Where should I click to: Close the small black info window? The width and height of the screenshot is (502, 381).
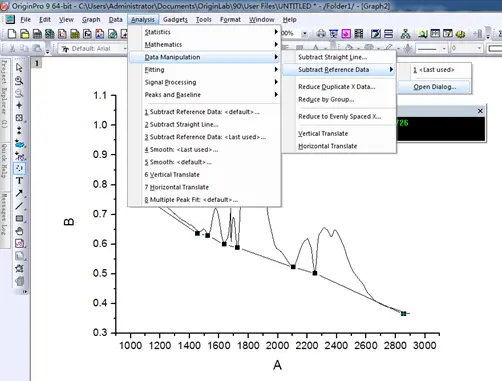[x=480, y=111]
